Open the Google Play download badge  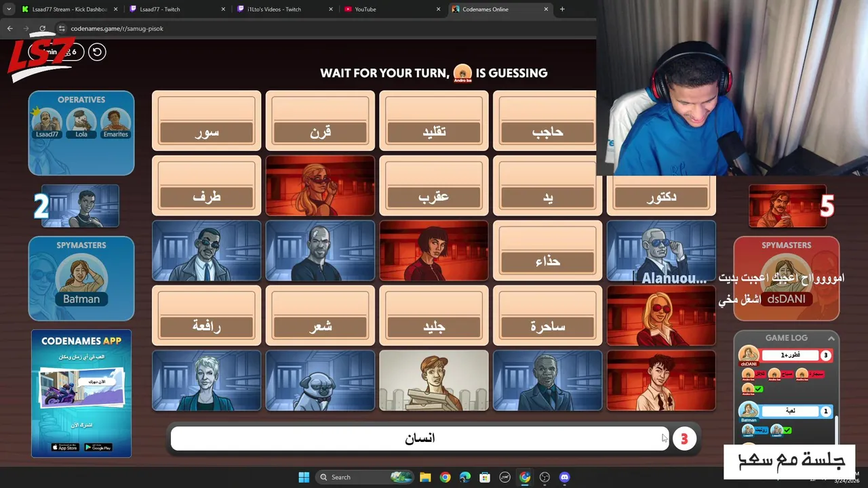point(98,447)
